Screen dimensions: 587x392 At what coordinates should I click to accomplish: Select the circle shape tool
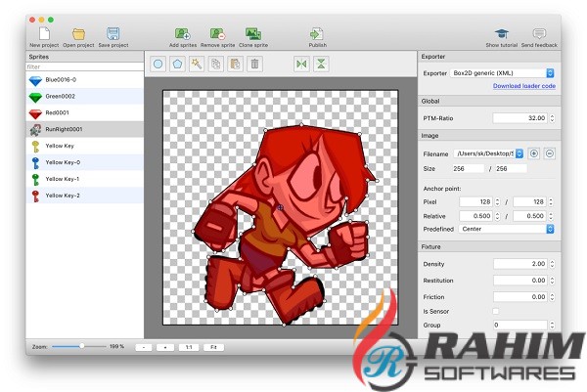pos(158,64)
